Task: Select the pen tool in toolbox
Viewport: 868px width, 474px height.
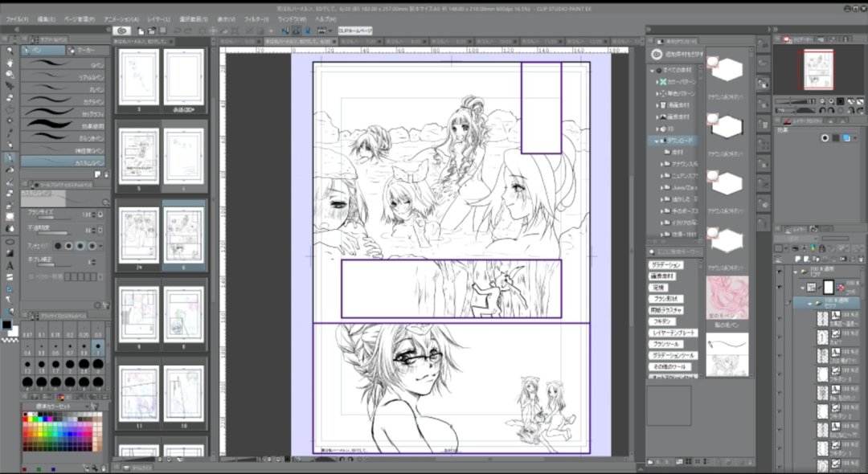Action: (10, 157)
